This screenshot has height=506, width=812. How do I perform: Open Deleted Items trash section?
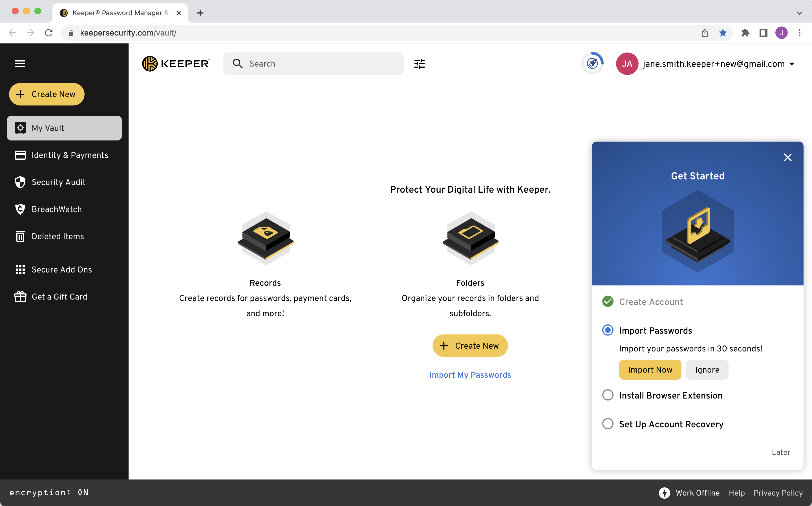[58, 236]
